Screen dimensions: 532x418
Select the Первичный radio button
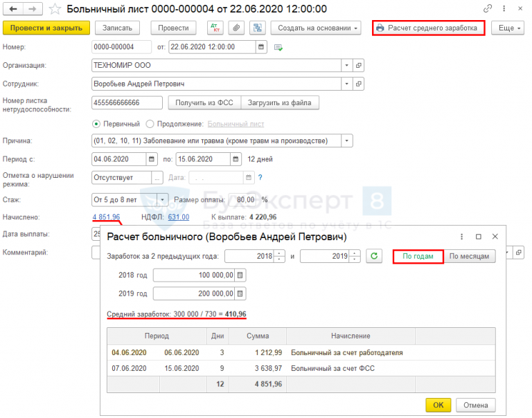pyautogui.click(x=97, y=124)
